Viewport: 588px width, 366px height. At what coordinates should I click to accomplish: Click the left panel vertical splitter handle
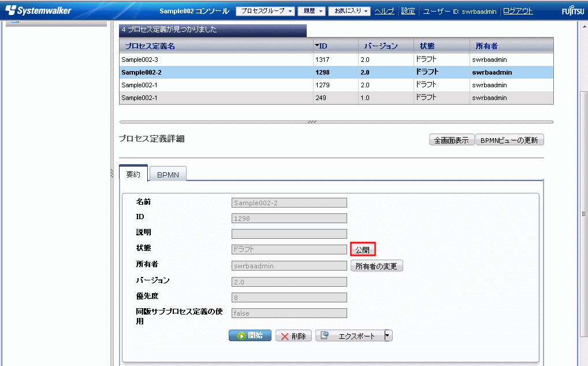click(111, 173)
